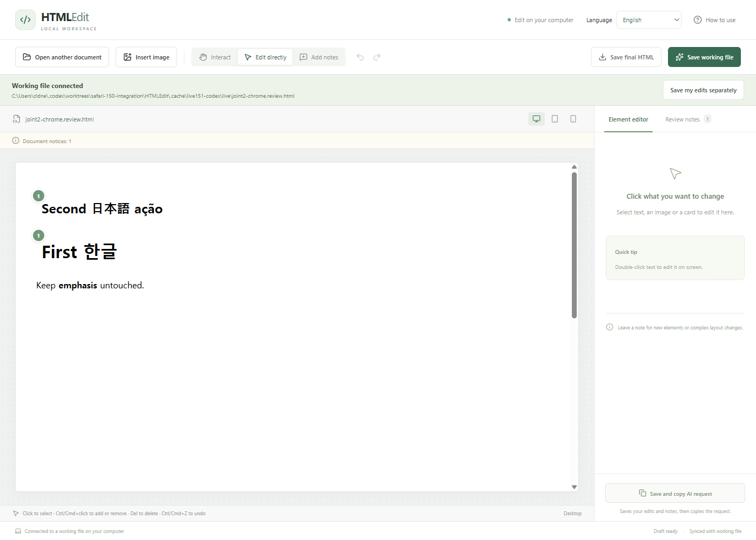This screenshot has width=756, height=540.
Task: Redo the last undone edit
Action: (x=377, y=57)
